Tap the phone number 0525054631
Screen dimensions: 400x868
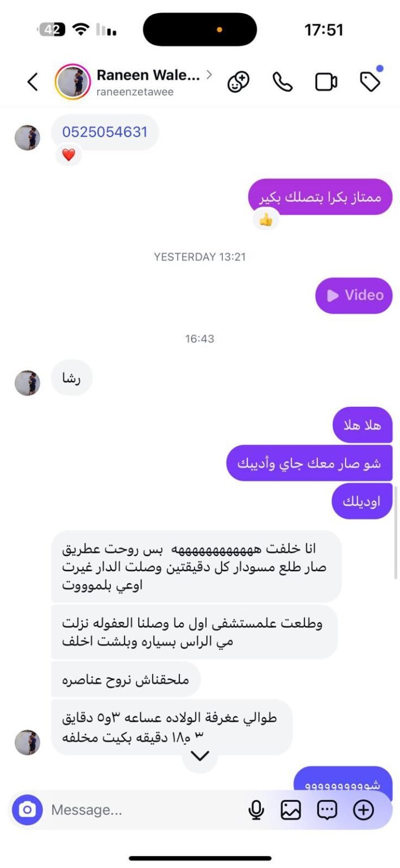tap(105, 132)
